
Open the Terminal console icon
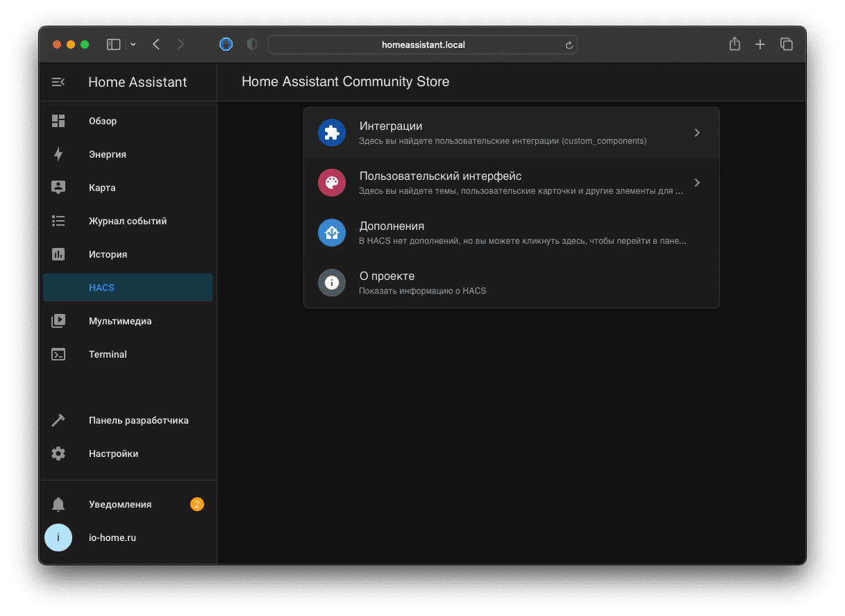pyautogui.click(x=58, y=354)
